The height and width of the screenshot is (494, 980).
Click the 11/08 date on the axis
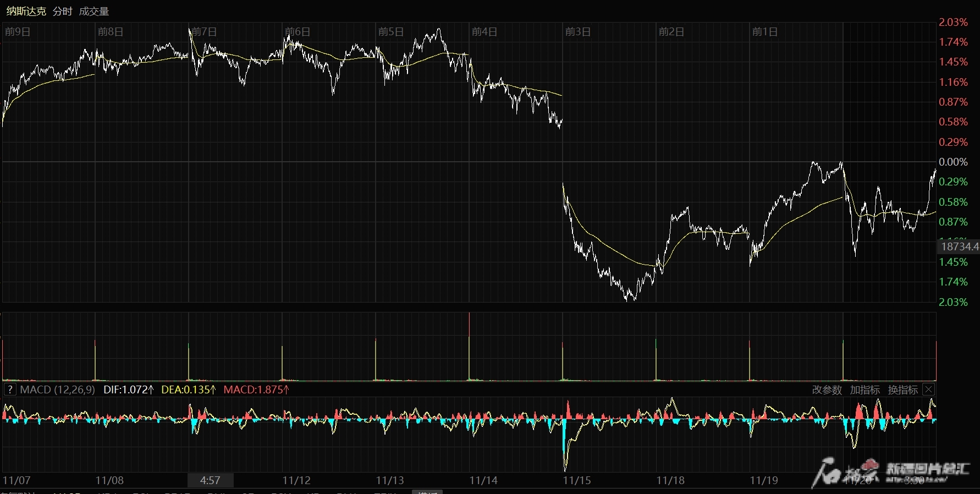[109, 480]
